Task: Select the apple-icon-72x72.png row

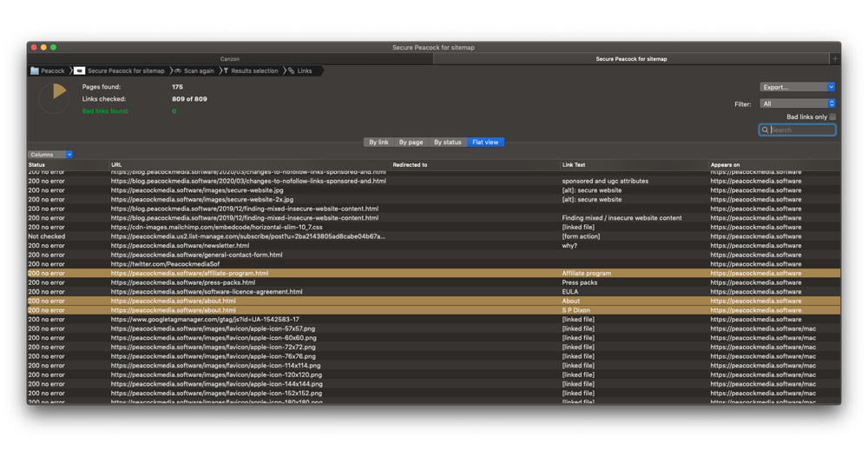Action: tap(434, 347)
